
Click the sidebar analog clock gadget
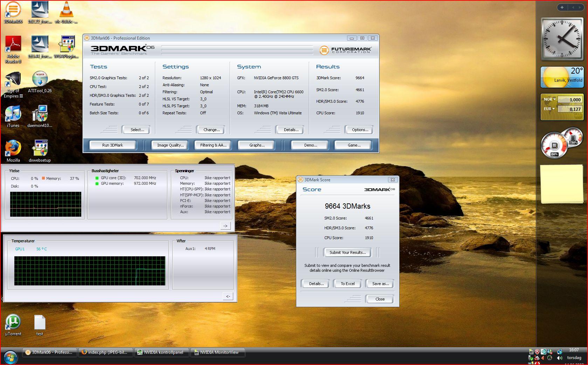click(x=562, y=39)
